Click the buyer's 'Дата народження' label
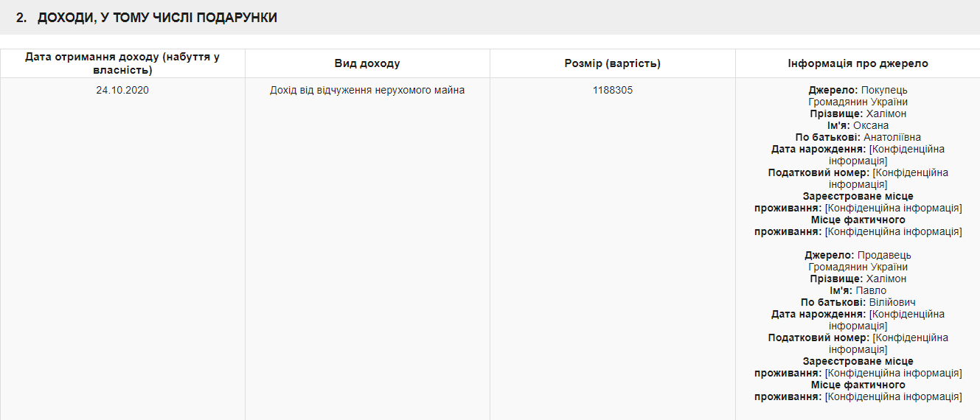Image resolution: width=980 pixels, height=420 pixels. click(x=819, y=149)
